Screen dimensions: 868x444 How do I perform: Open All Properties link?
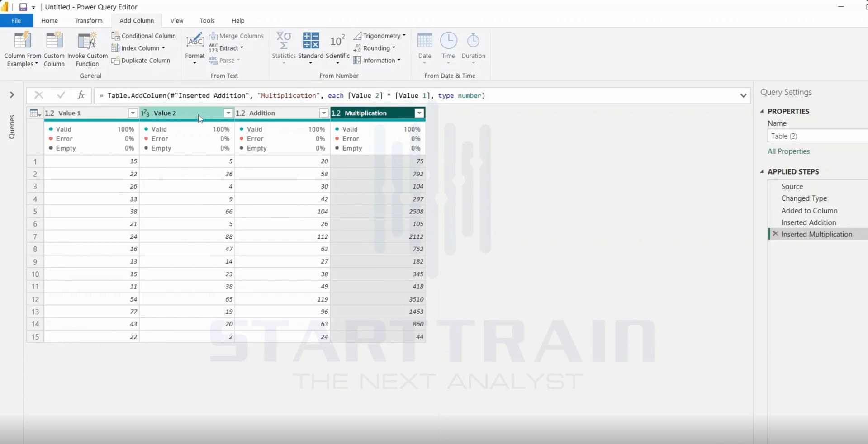tap(788, 151)
